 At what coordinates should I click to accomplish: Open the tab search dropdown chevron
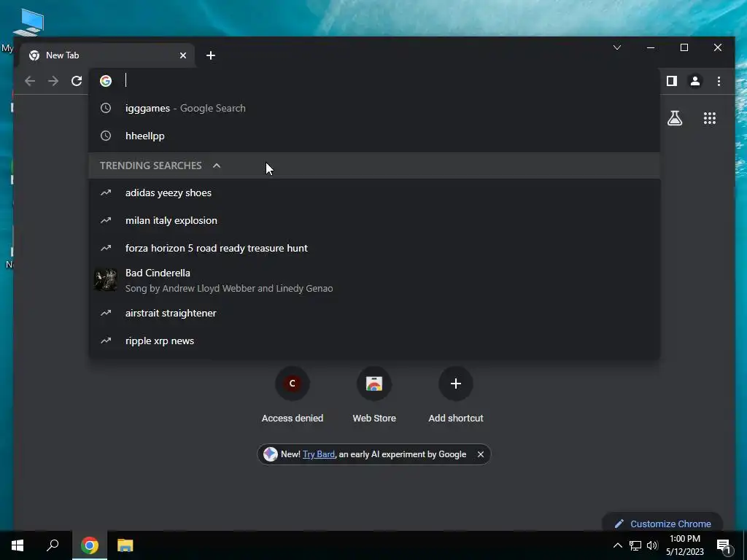tap(617, 47)
